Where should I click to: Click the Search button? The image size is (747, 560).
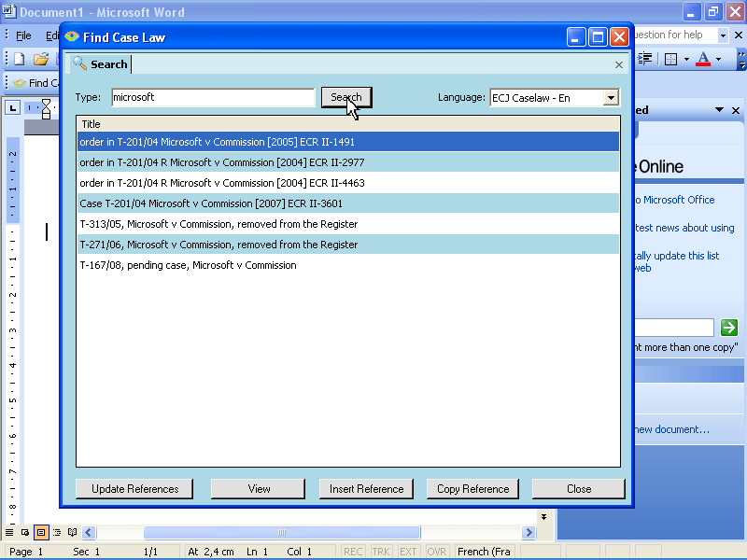tap(346, 98)
